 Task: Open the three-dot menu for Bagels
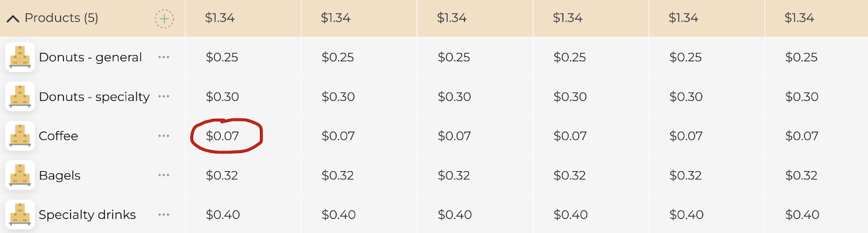(x=164, y=175)
